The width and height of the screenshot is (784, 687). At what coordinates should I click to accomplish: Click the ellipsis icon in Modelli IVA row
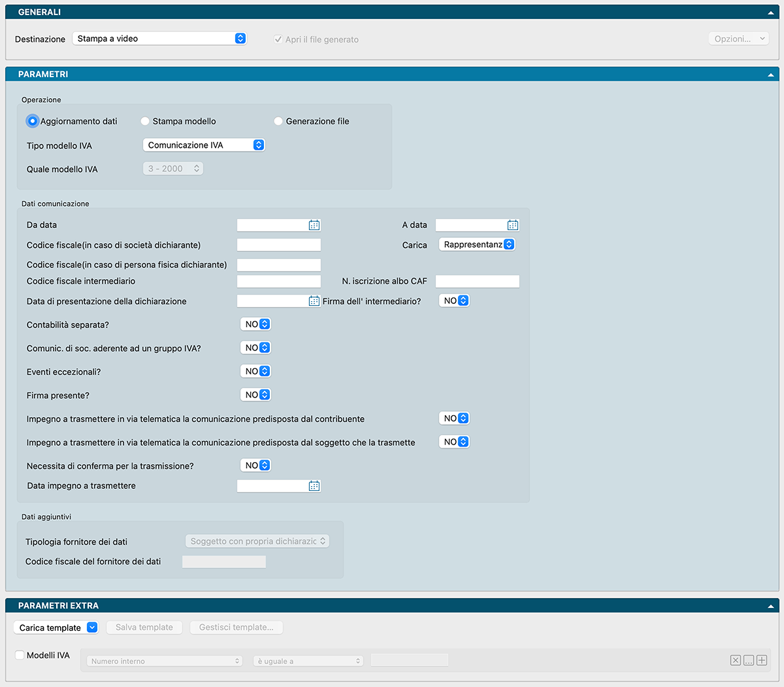[x=749, y=660]
